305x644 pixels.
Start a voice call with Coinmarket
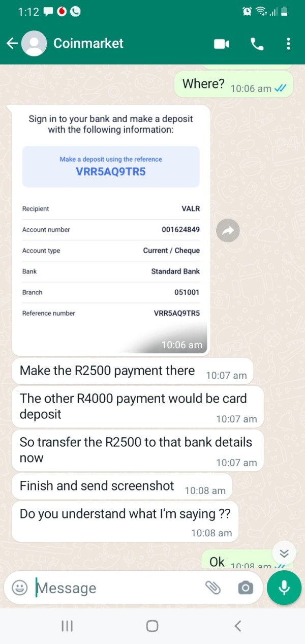tap(257, 44)
